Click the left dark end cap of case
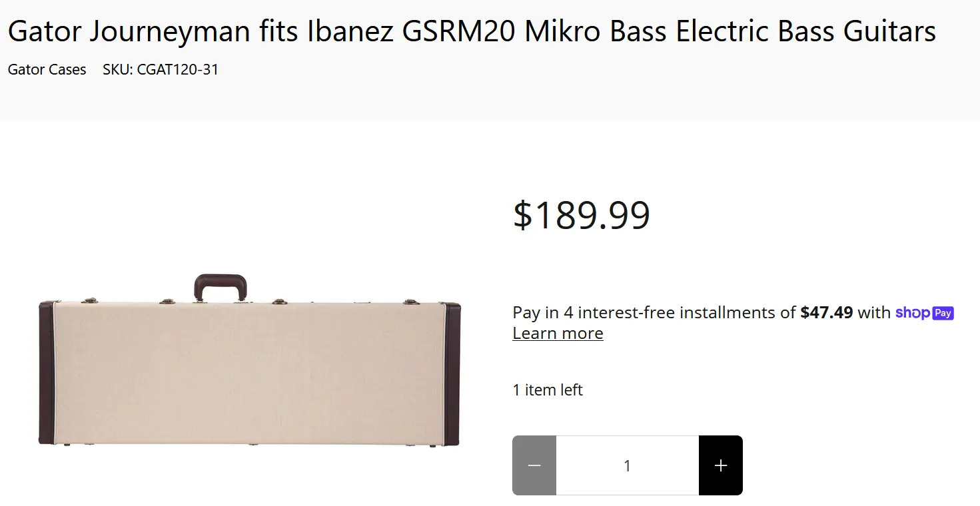 [x=46, y=373]
